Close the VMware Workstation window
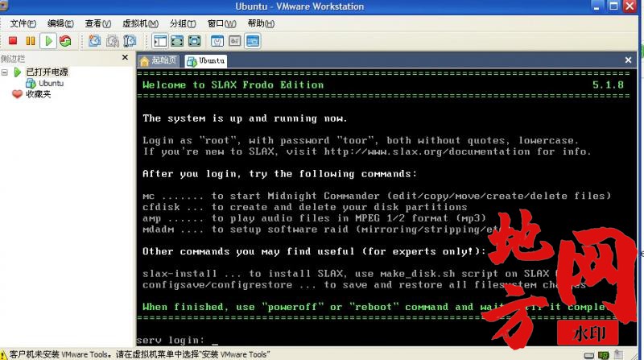This screenshot has height=360, width=644. click(630, 6)
